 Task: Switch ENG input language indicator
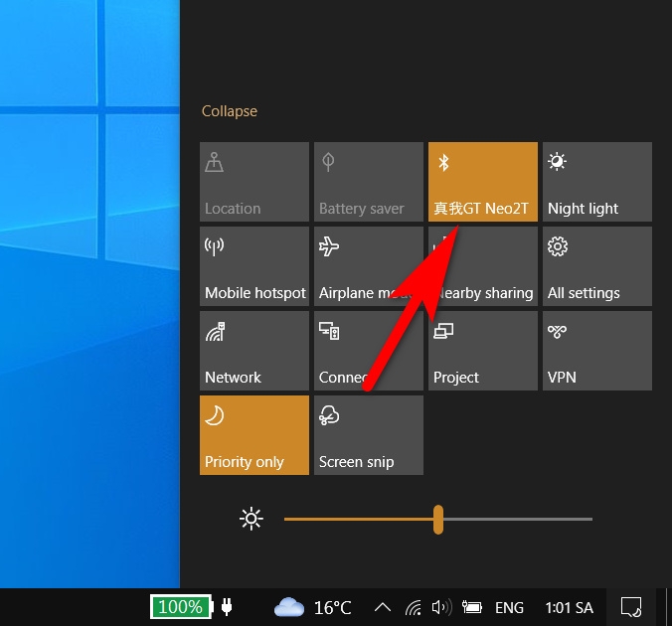pyautogui.click(x=509, y=607)
